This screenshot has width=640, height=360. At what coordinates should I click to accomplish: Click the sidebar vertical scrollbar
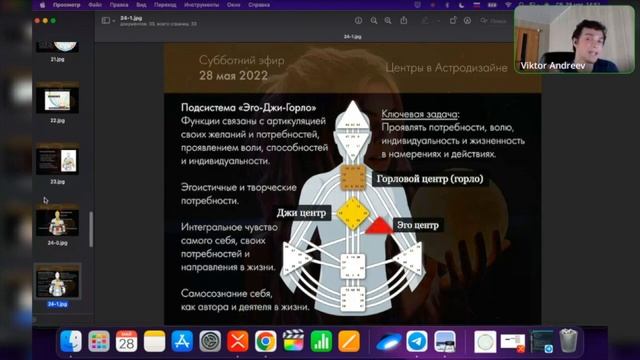91,229
